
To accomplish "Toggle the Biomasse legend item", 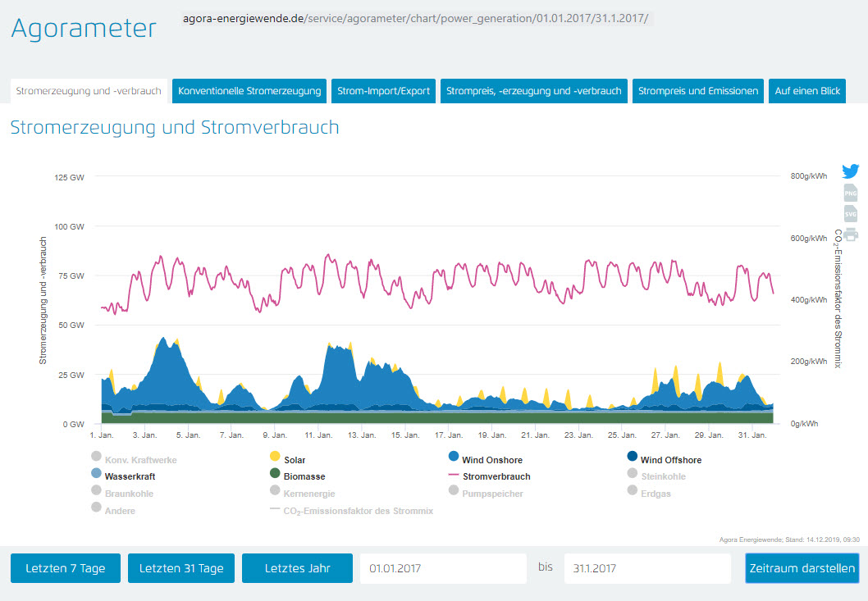I will pos(304,476).
